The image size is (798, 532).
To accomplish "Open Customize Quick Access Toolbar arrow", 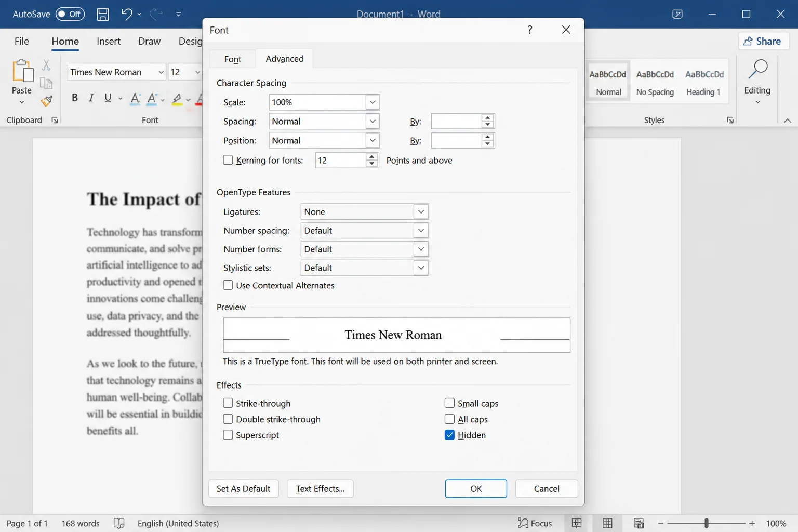I will point(179,14).
